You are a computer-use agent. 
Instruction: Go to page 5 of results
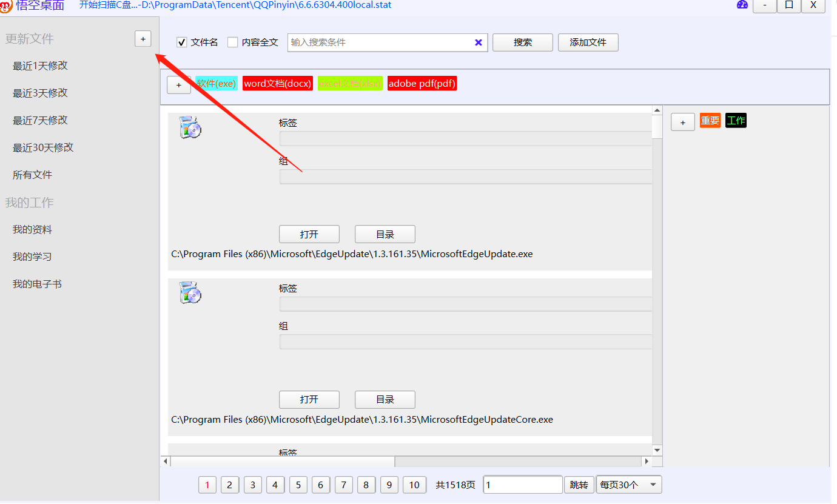pos(298,485)
